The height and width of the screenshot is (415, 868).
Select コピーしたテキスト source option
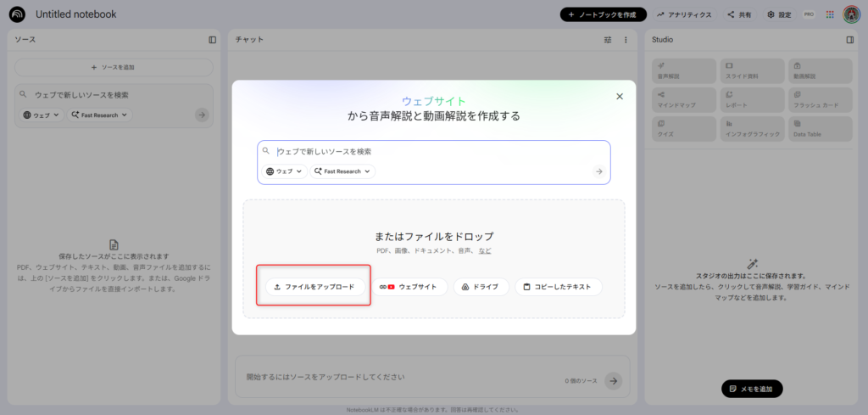point(558,287)
